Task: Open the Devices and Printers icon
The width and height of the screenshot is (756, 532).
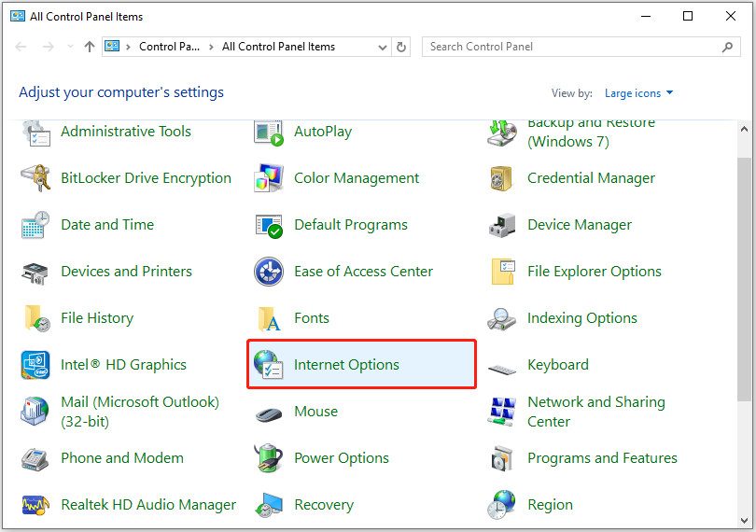Action: point(35,273)
